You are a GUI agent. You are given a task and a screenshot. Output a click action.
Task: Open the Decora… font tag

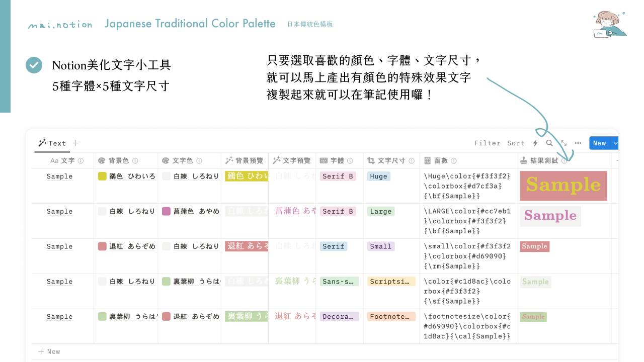(340, 317)
